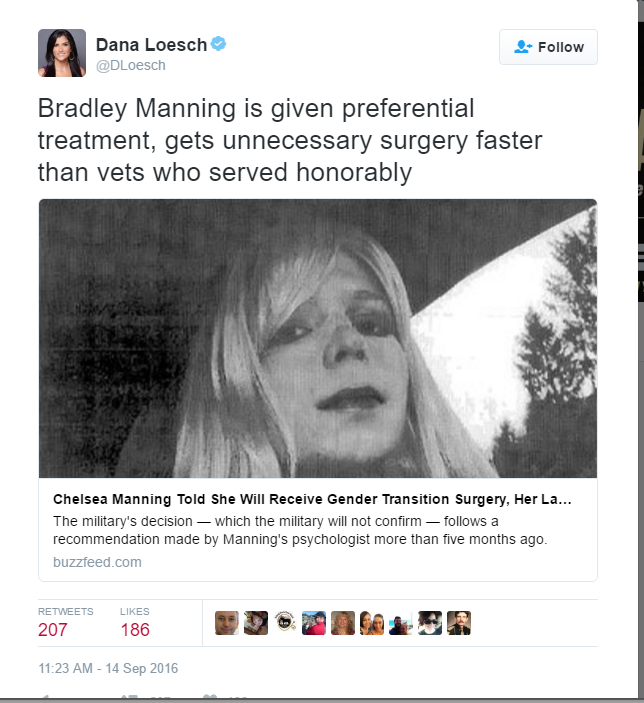The width and height of the screenshot is (644, 703).
Task: Open the Dana Loesch display name link
Action: point(151,45)
